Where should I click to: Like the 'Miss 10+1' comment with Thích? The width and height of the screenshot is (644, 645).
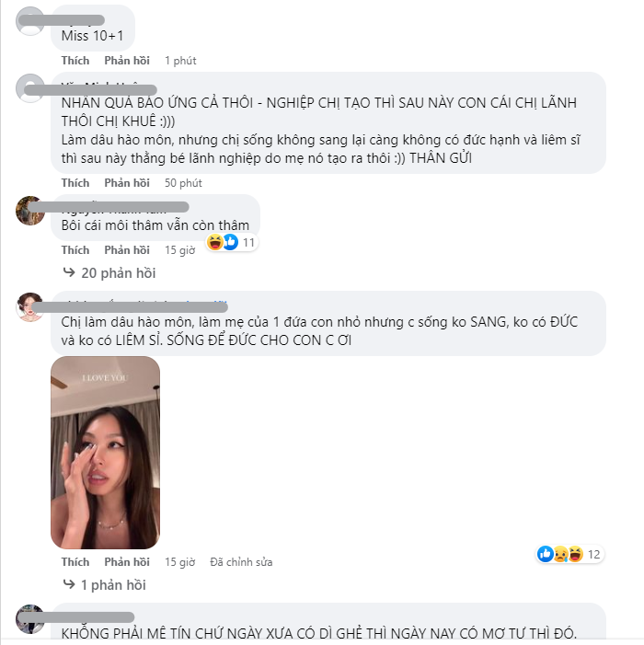pos(75,61)
